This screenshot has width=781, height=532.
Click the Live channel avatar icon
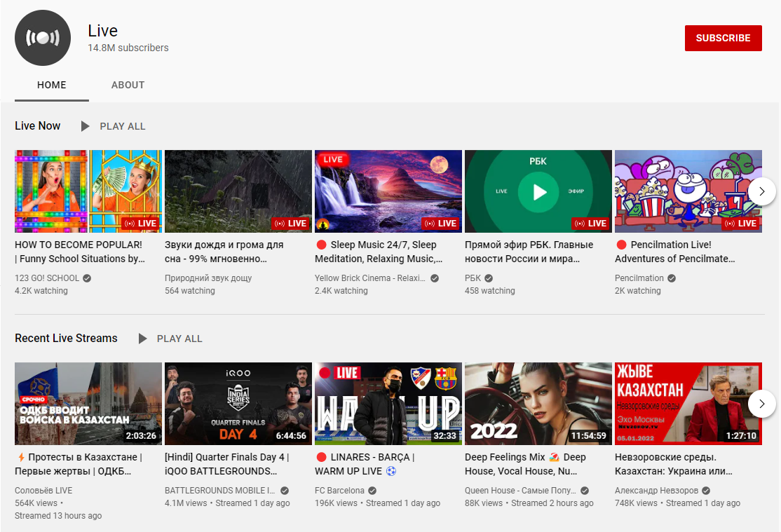[43, 38]
